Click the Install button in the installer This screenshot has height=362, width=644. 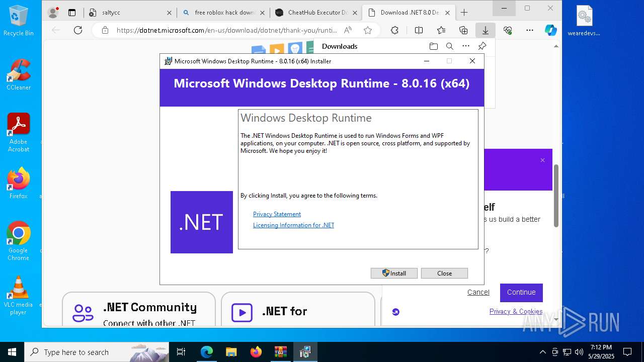[394, 273]
